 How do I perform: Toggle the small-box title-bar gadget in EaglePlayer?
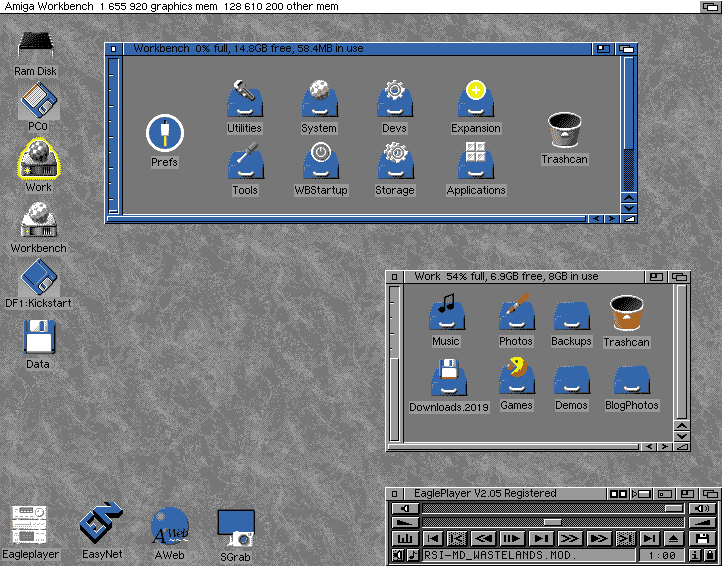tap(664, 494)
